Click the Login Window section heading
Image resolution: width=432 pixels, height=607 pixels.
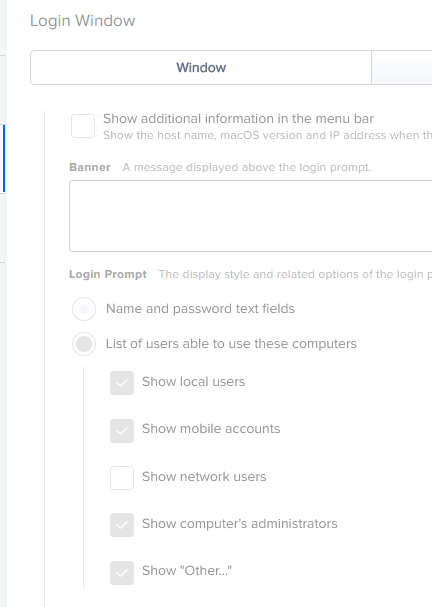point(83,21)
